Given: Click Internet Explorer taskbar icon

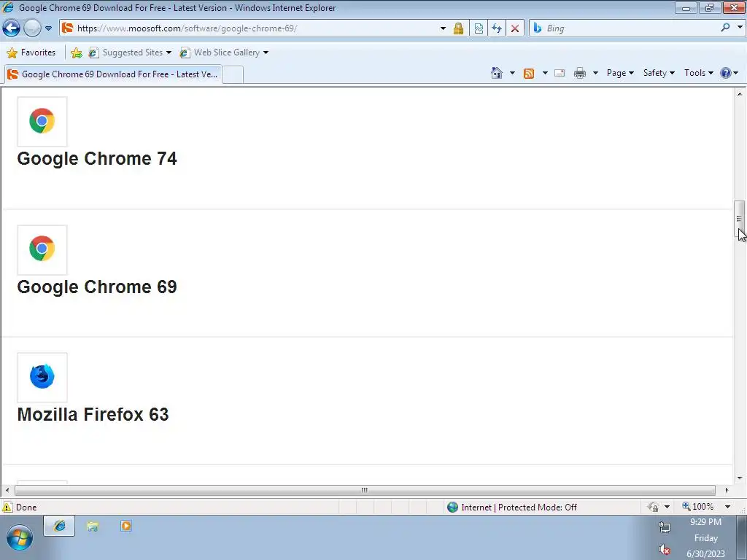Looking at the screenshot, I should tap(59, 526).
